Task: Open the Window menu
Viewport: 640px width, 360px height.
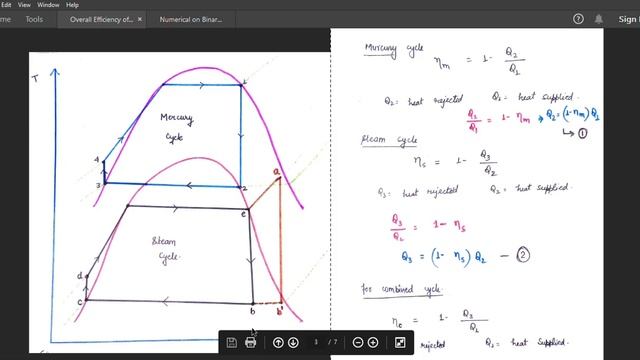Action: [48, 5]
